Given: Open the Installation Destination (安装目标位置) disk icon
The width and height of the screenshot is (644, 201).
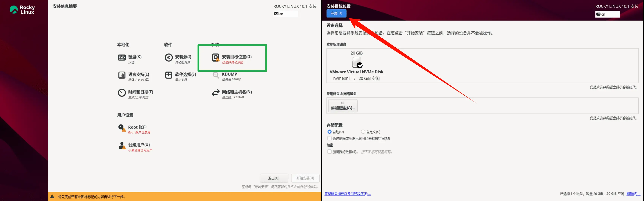Looking at the screenshot, I should tap(216, 58).
